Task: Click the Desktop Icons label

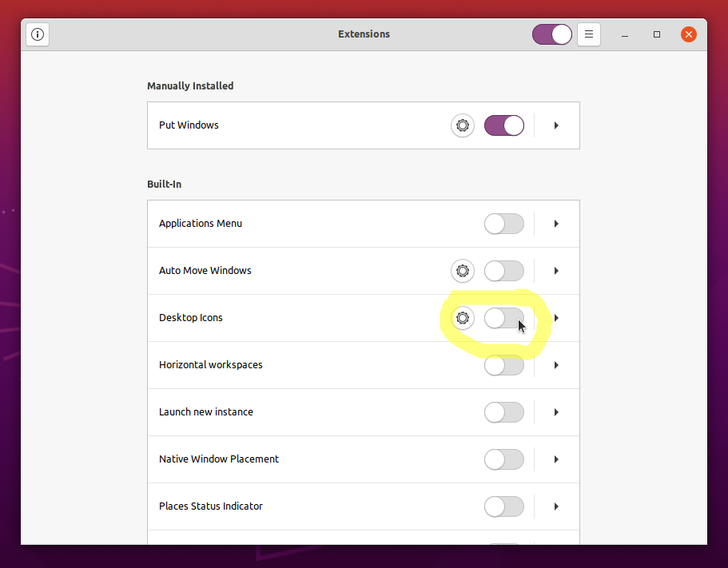Action: [x=190, y=318]
